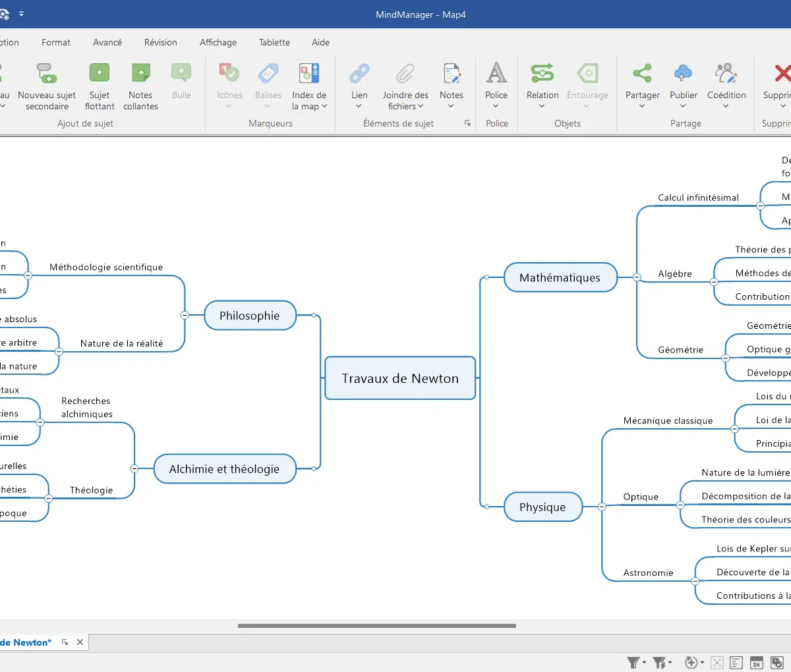Collapse the Mathématiques branch
The image size is (791, 672).
coord(637,277)
